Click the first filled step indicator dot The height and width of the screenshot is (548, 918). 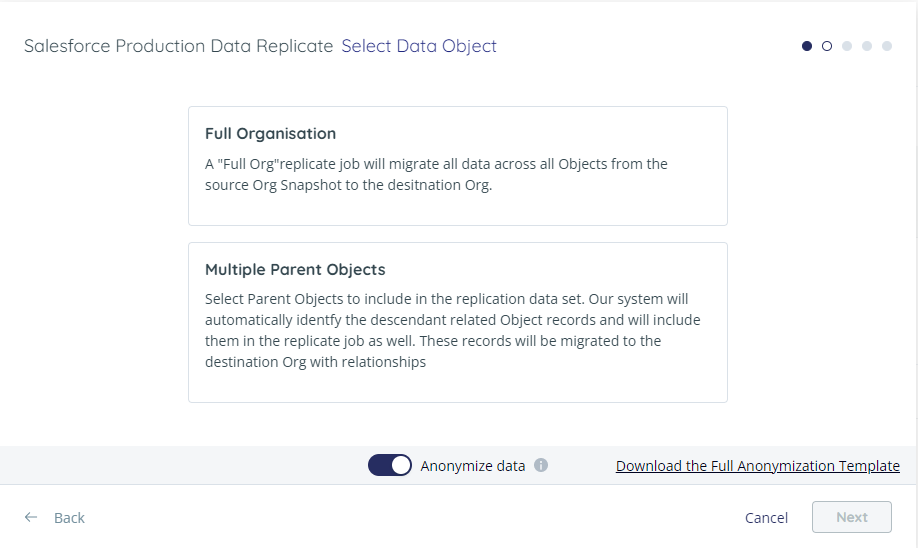(807, 46)
